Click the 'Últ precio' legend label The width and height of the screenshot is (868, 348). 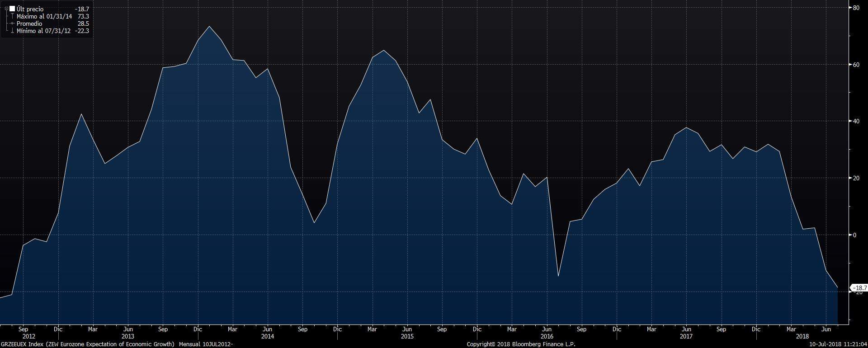[x=30, y=9]
